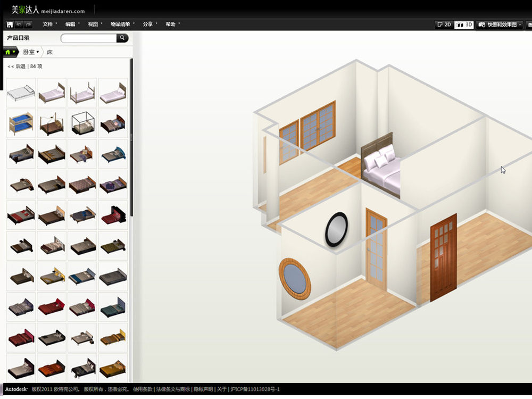Expand the 卧室 category dropdown
Image resolution: width=532 pixels, height=399 pixels.
31,52
